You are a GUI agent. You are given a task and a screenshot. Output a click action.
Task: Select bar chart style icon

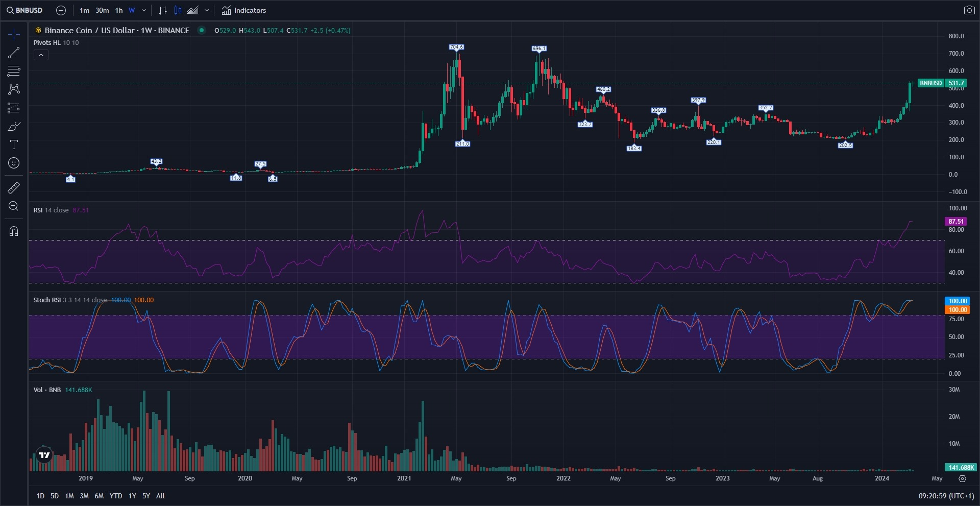163,10
